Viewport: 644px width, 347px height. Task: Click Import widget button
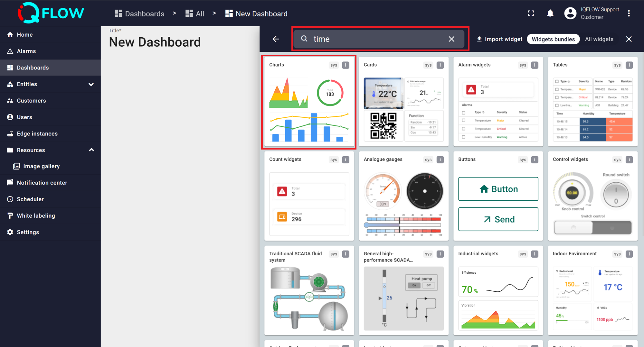coord(499,39)
